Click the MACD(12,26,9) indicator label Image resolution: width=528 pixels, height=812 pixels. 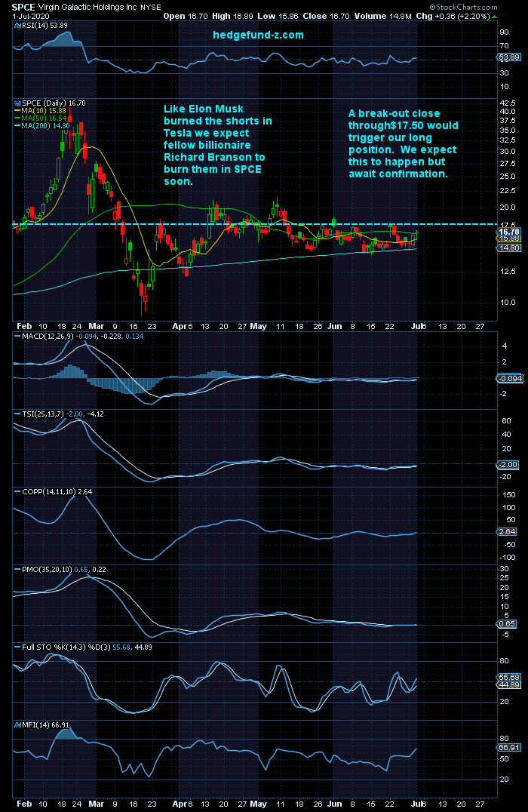tap(49, 337)
